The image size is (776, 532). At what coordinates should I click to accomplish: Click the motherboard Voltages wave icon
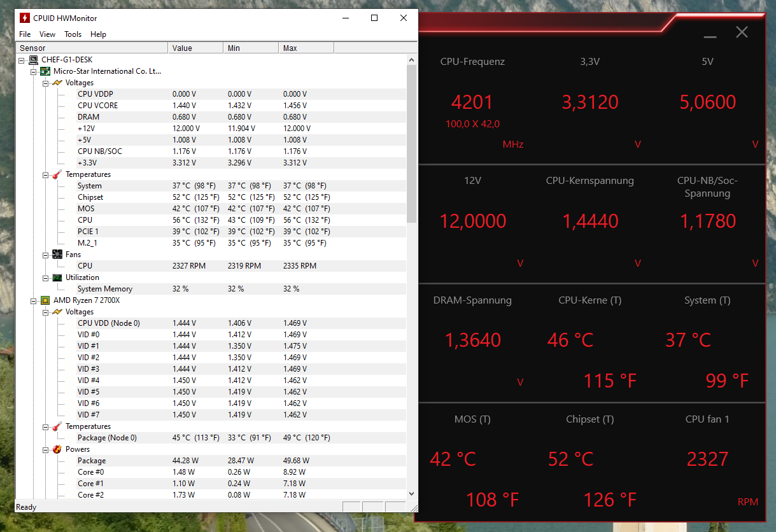[57, 83]
